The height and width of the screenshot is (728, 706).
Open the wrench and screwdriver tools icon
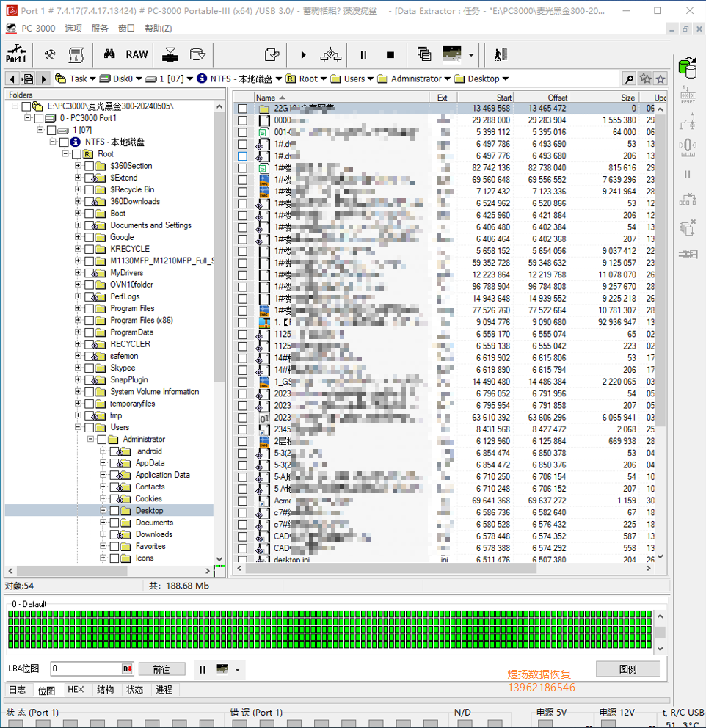[50, 55]
